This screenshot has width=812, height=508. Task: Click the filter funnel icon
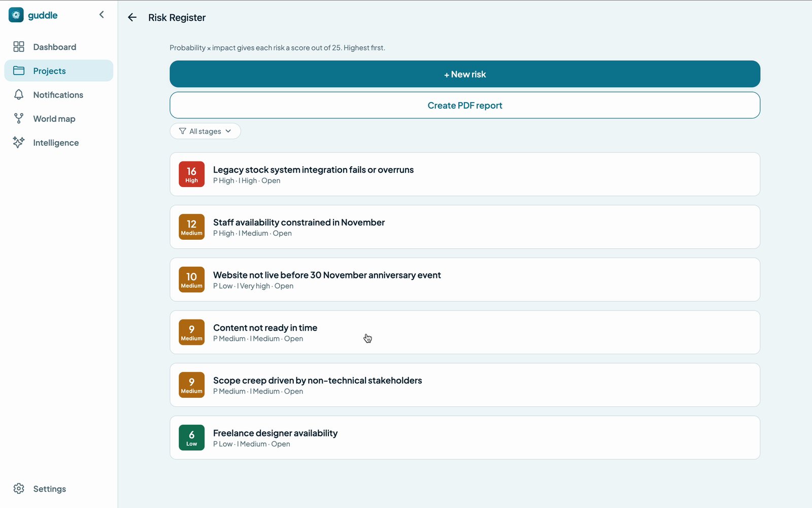pos(183,131)
